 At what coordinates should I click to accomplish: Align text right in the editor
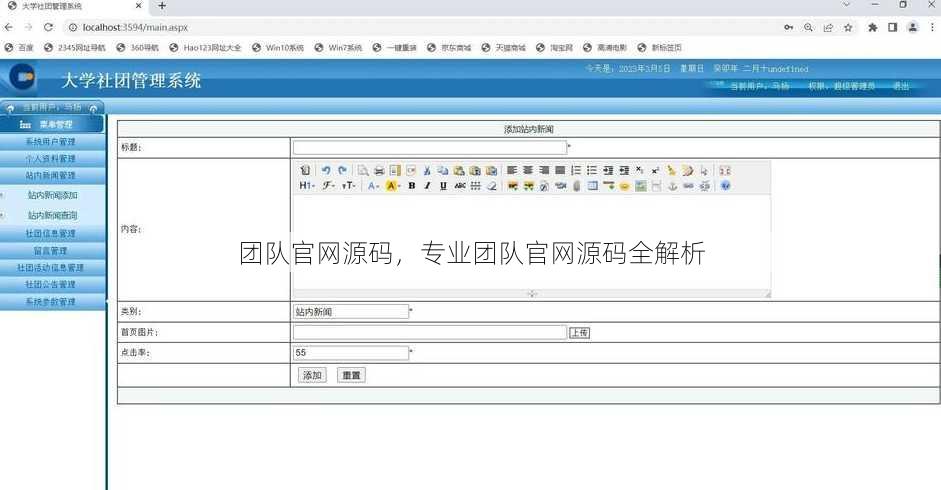[544, 171]
